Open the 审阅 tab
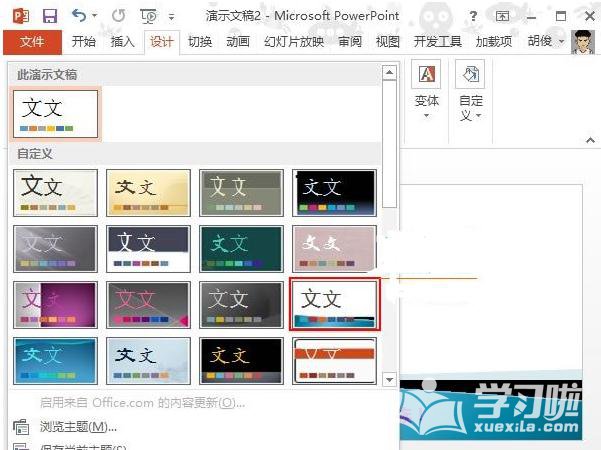601x450 pixels. pyautogui.click(x=350, y=41)
